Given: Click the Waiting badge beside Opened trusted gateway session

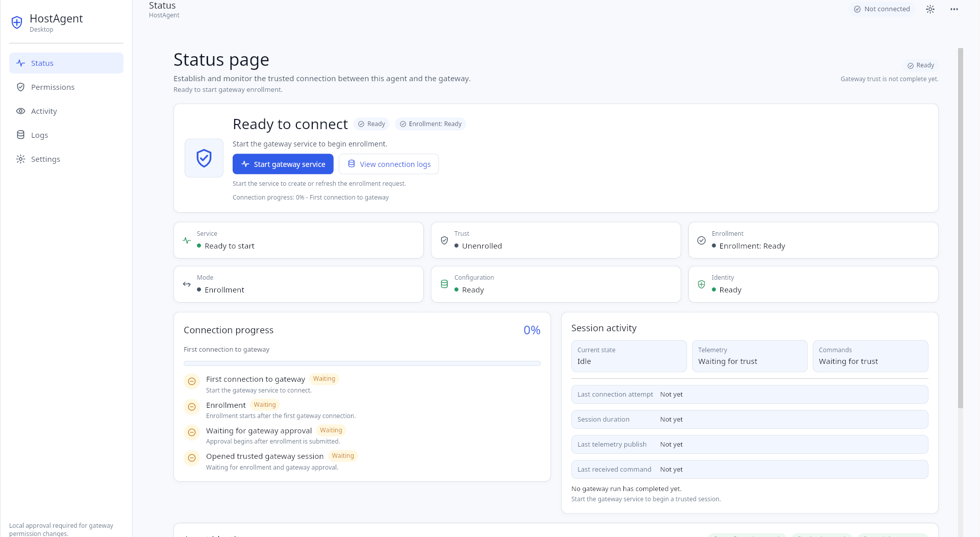Looking at the screenshot, I should [343, 456].
